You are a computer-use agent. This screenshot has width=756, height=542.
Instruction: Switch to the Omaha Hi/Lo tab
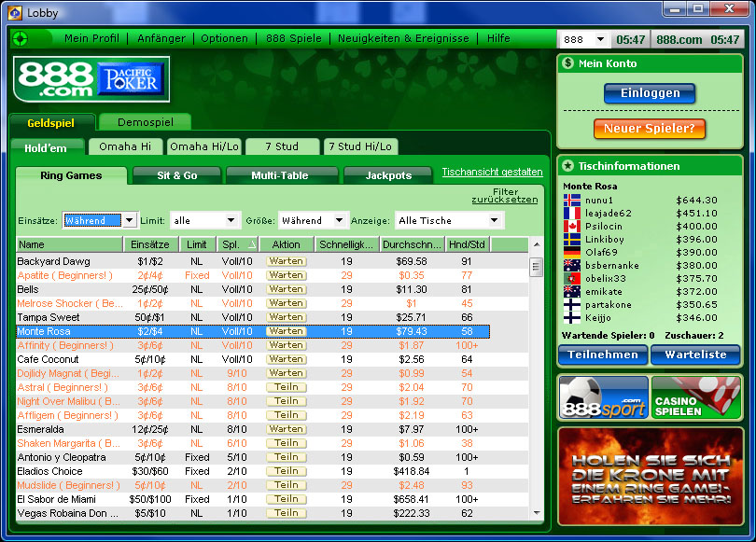[204, 146]
